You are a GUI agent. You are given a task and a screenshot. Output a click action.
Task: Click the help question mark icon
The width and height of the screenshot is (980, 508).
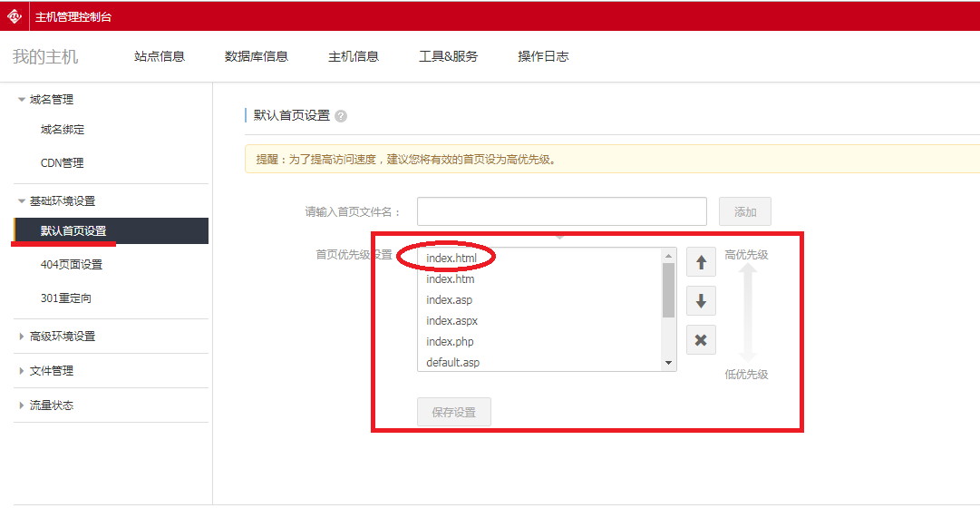(x=341, y=116)
